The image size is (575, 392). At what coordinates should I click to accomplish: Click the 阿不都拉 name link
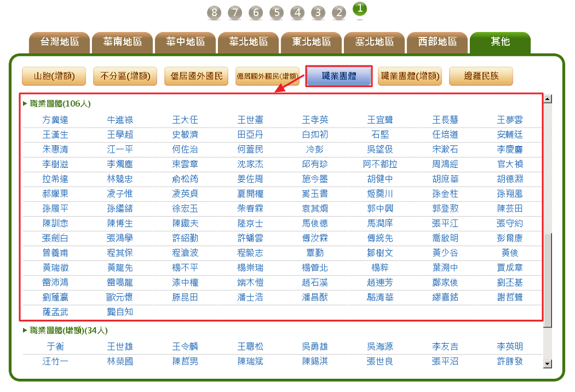380,164
